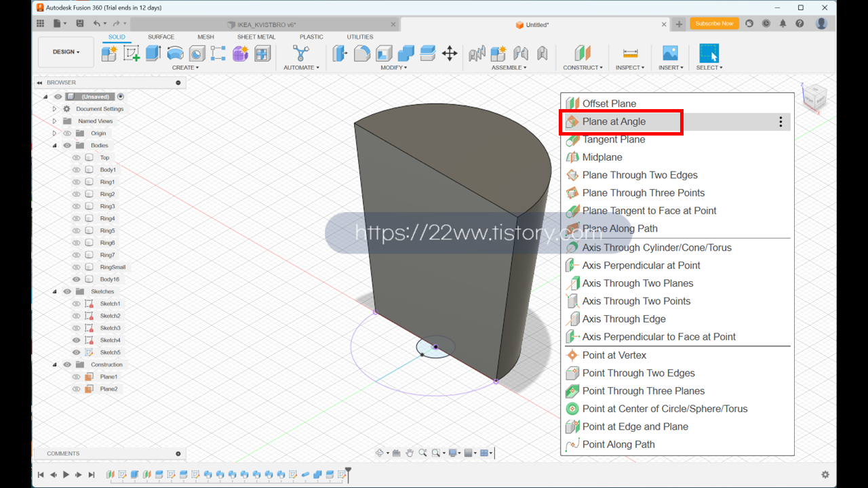Jump to the timeline beginning
Screen dimensions: 868x488
tap(41, 474)
